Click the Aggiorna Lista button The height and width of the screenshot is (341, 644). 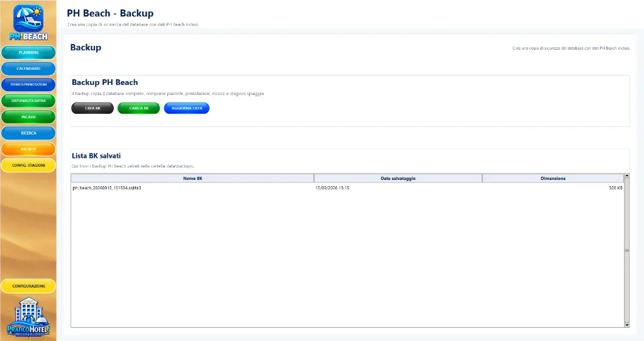(187, 108)
